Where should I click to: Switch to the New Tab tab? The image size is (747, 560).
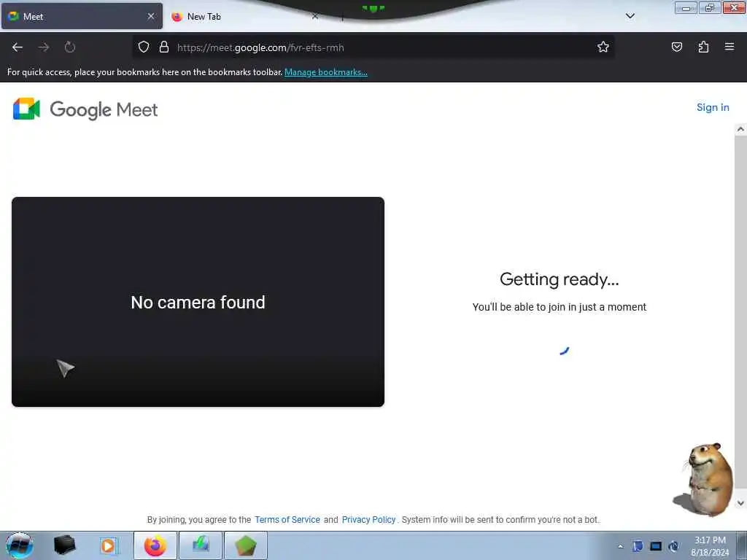point(245,16)
